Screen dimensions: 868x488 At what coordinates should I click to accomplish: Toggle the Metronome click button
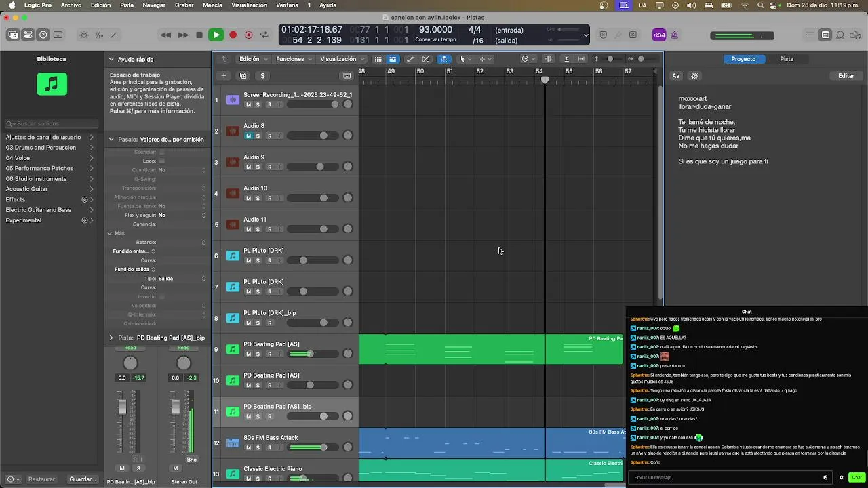click(675, 35)
